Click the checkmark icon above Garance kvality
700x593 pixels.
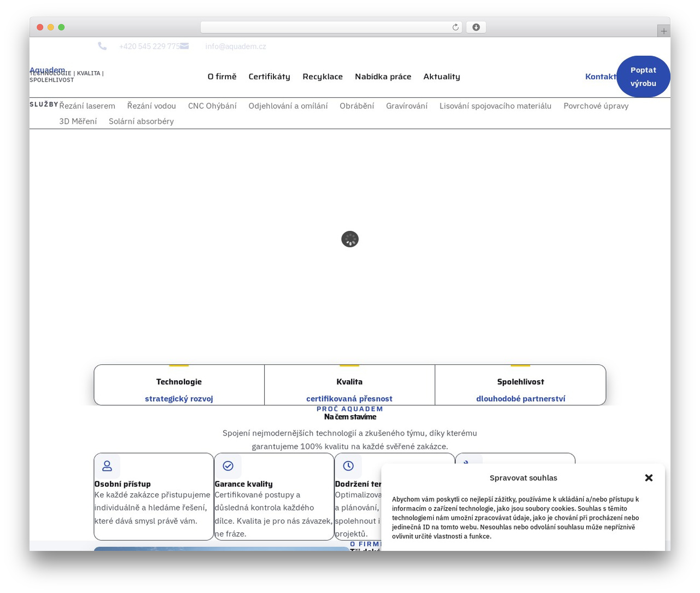tap(228, 466)
